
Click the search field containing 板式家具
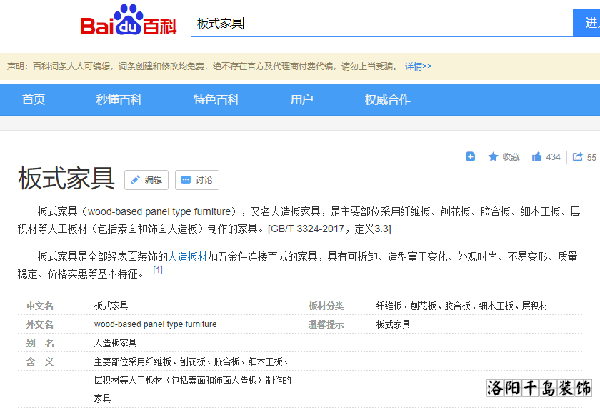tap(380, 23)
